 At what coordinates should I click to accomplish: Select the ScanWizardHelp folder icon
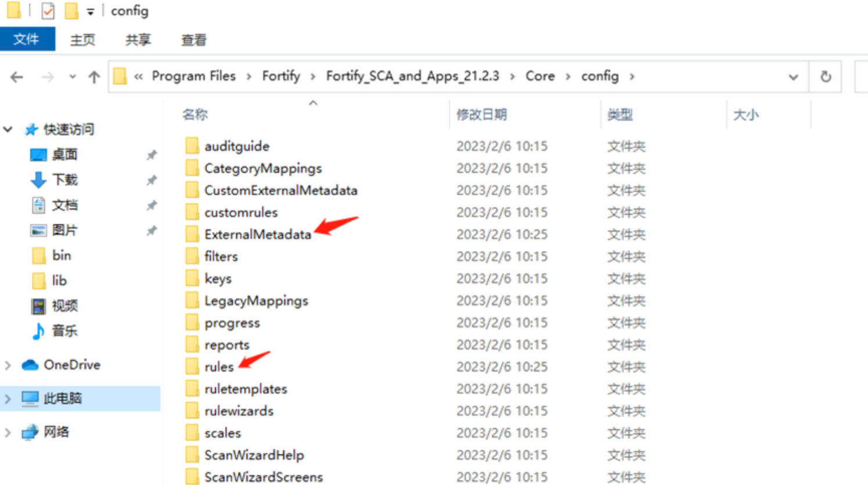(x=192, y=455)
